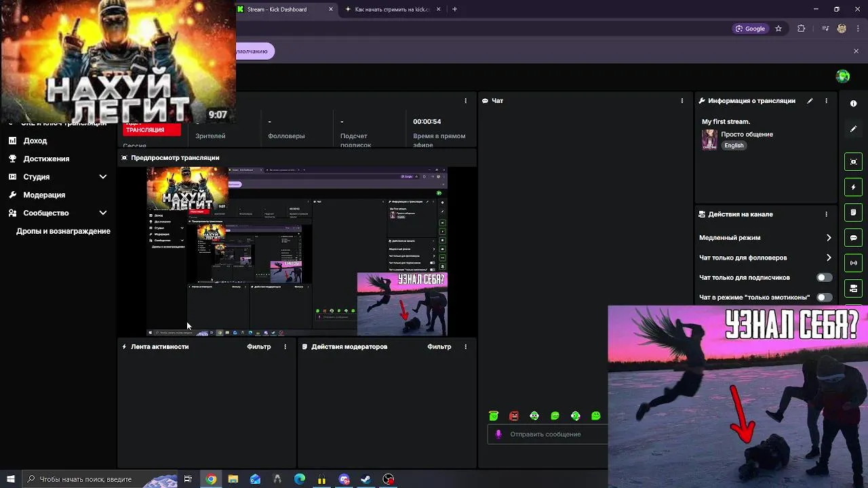
Task: Open Чат panel three-dot menu
Action: coord(682,101)
